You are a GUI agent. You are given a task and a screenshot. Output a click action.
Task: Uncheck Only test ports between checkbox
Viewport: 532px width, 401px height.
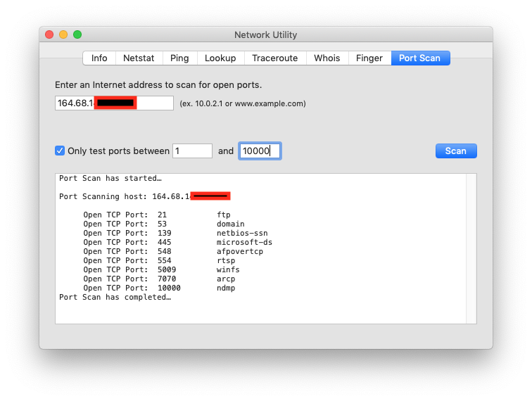click(x=60, y=151)
